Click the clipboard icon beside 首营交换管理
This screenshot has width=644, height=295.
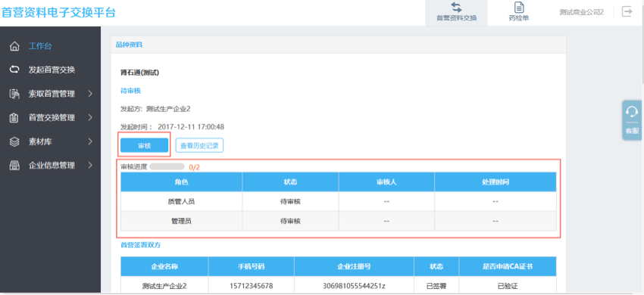[x=14, y=118]
